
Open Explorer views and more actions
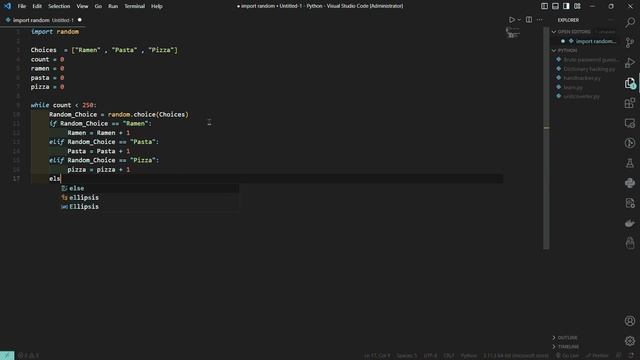611,20
